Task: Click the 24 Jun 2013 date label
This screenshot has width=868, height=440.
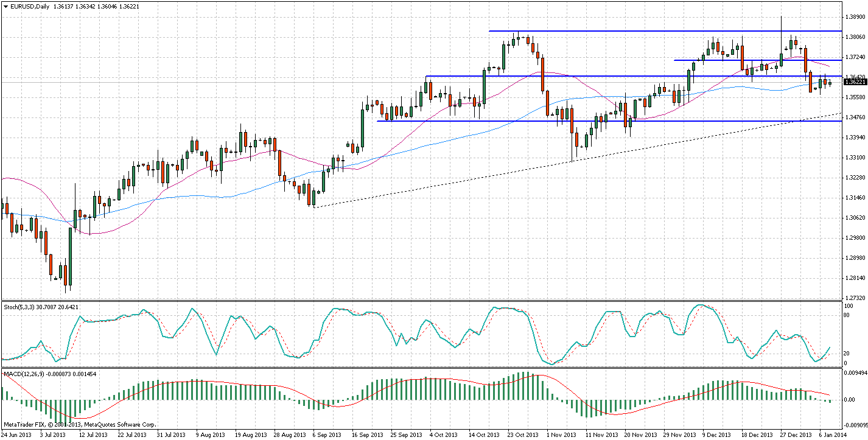Action: coord(16,435)
